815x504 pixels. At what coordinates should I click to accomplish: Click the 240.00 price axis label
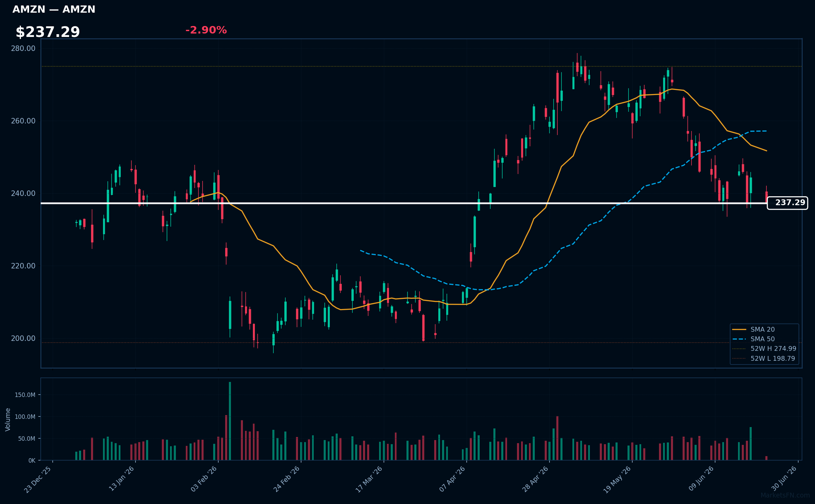click(23, 193)
